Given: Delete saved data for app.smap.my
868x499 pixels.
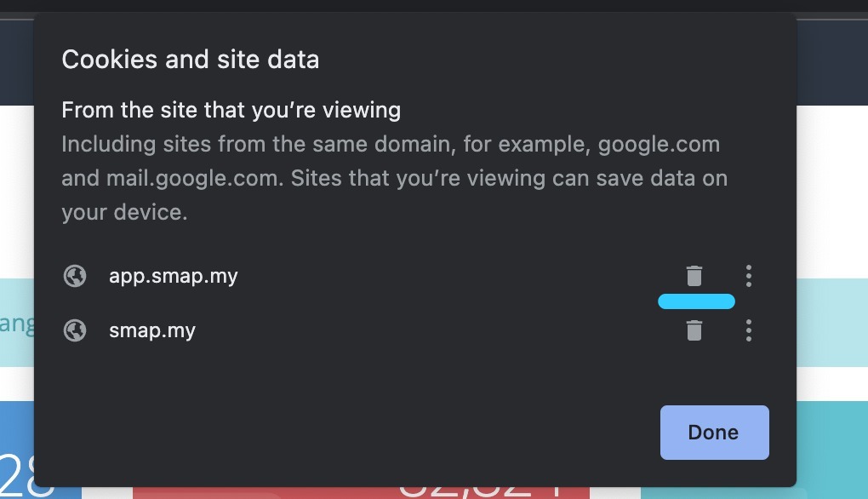Looking at the screenshot, I should [x=694, y=276].
